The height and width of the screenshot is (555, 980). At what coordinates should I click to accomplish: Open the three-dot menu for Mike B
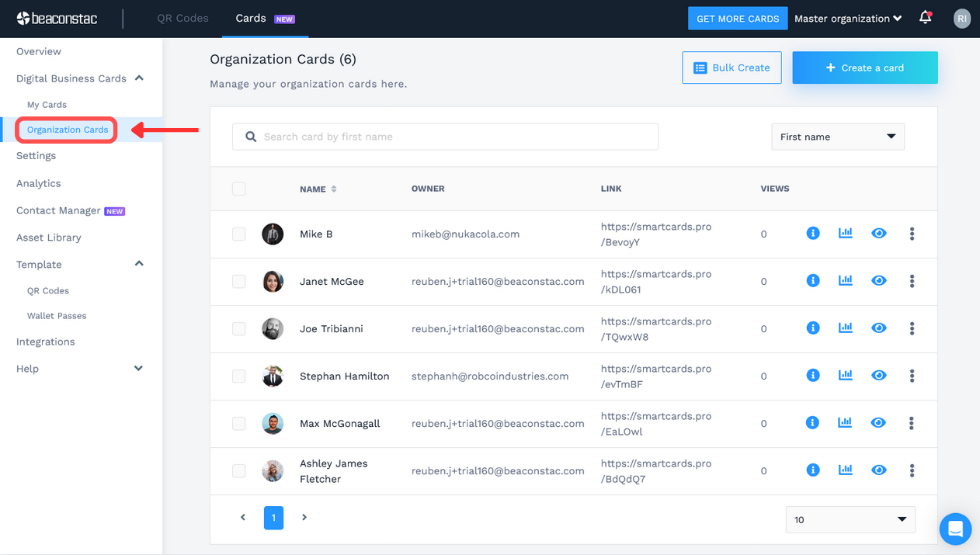tap(912, 234)
